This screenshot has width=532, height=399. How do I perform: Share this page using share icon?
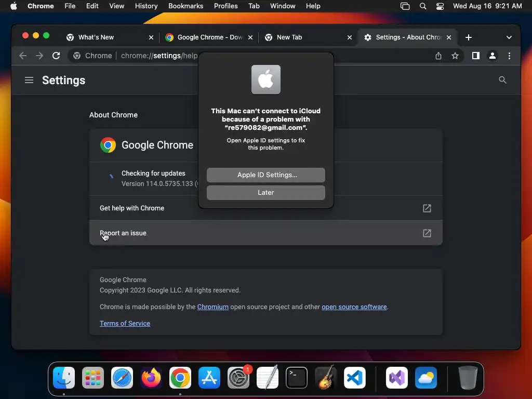pyautogui.click(x=438, y=56)
